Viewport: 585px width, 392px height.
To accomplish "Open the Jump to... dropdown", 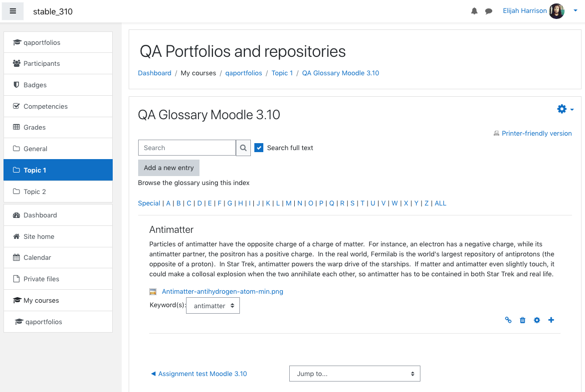I will point(355,374).
